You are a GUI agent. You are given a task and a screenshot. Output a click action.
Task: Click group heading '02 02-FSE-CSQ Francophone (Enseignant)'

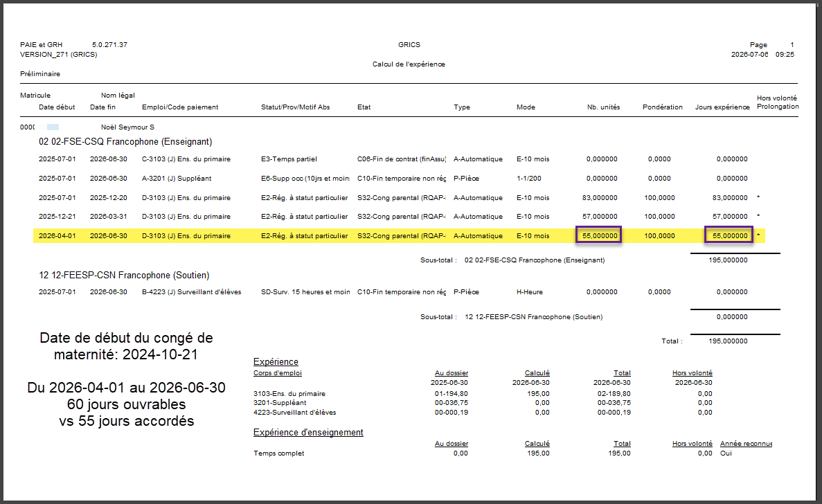point(125,141)
